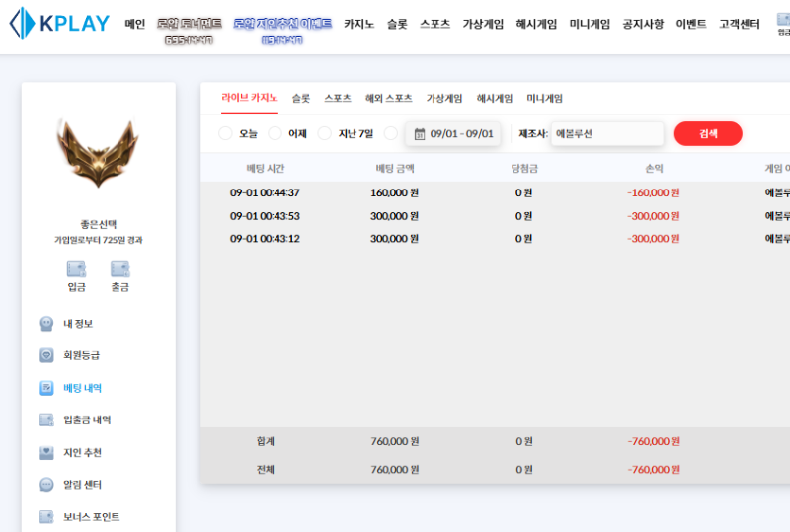Select bet row 09-01 00:43:53
The height and width of the screenshot is (532, 790).
click(496, 216)
